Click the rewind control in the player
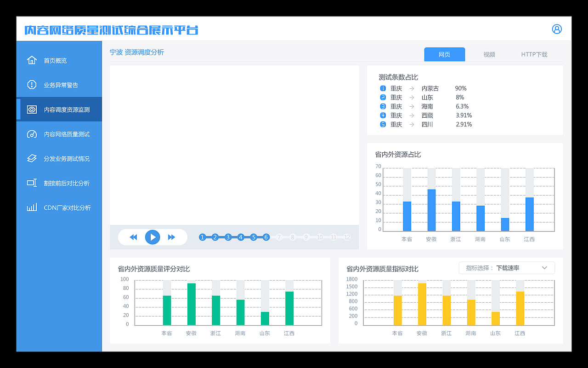 tap(133, 237)
